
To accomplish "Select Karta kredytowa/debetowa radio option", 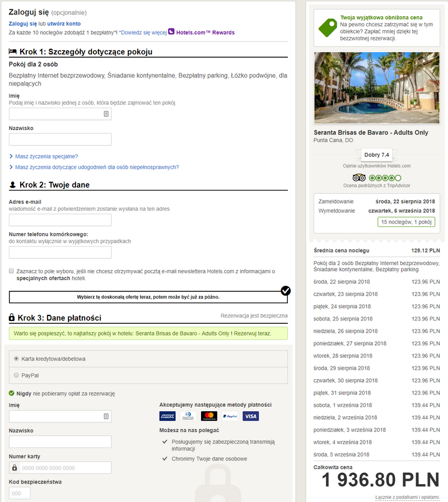I will (x=16, y=359).
